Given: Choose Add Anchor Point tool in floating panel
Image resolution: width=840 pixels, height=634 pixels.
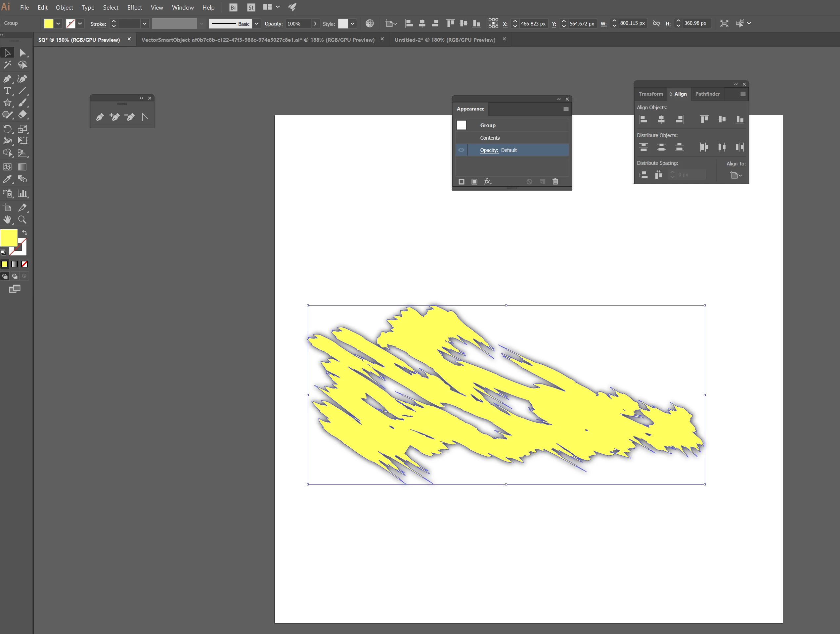Looking at the screenshot, I should tap(114, 117).
